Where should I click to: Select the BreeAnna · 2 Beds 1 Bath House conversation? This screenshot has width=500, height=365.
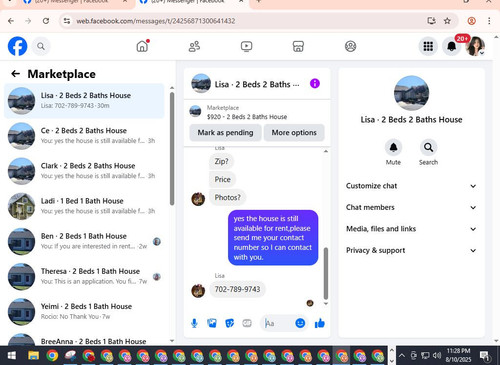click(84, 339)
